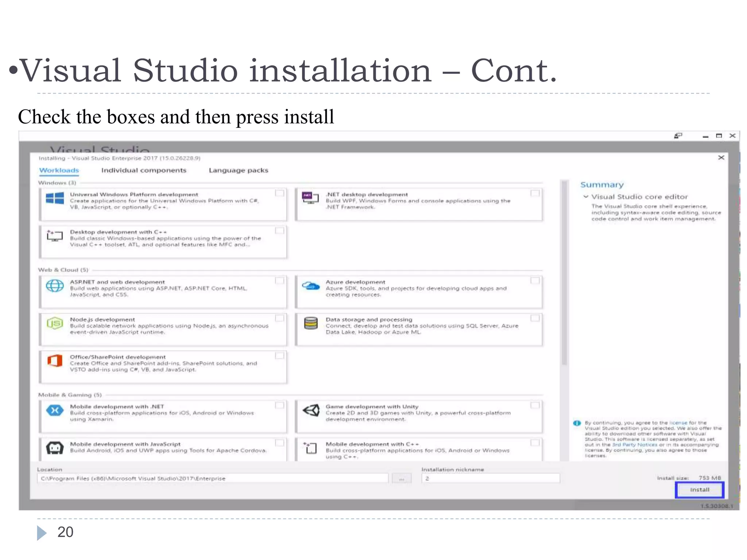
Task: Click the Installation nickname input field
Action: point(491,478)
